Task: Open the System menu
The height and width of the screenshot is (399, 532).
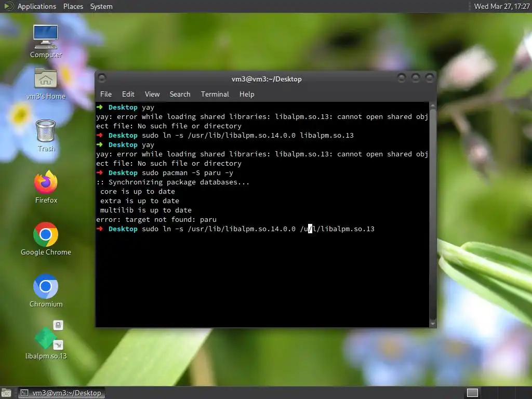Action: click(101, 6)
